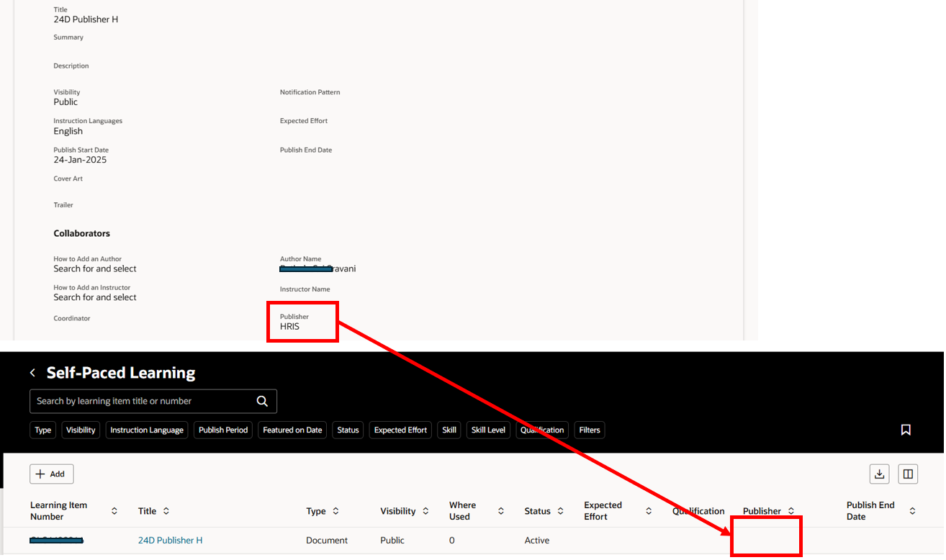Click the bookmark icon for saved searches
The width and height of the screenshot is (946, 560).
906,430
